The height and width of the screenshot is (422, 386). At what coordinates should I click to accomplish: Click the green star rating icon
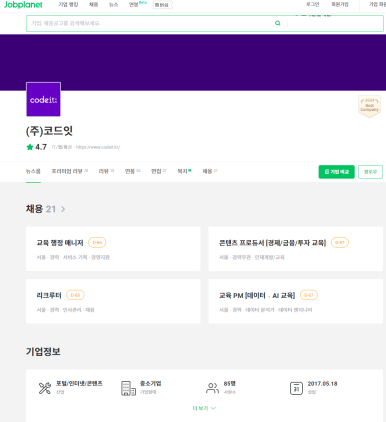click(30, 147)
